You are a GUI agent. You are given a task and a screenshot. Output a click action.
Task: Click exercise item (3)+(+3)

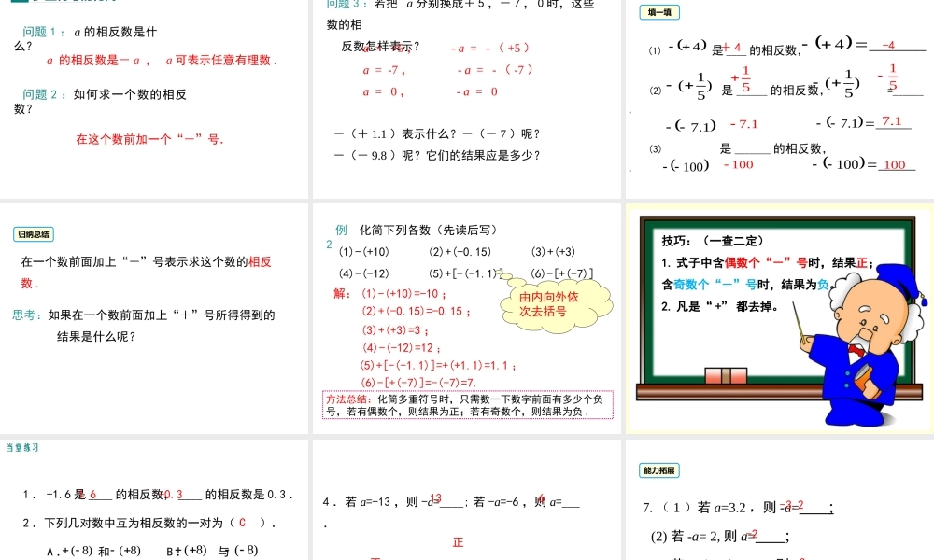point(553,252)
